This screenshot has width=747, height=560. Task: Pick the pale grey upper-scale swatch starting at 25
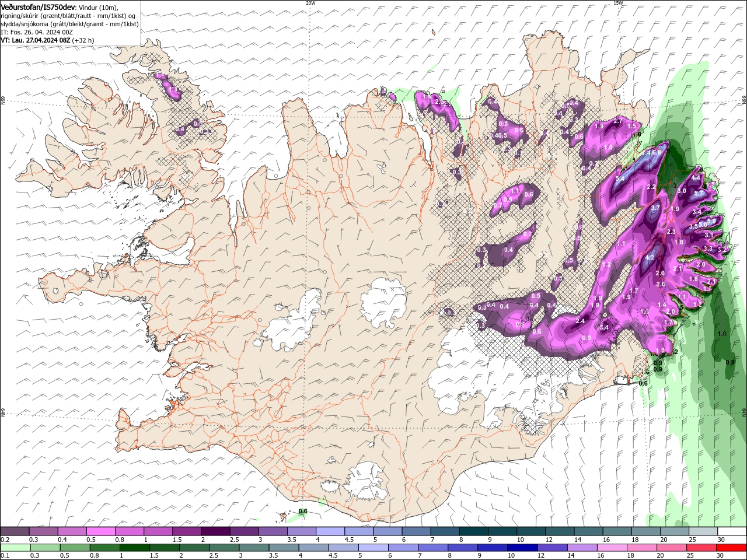tap(702, 531)
